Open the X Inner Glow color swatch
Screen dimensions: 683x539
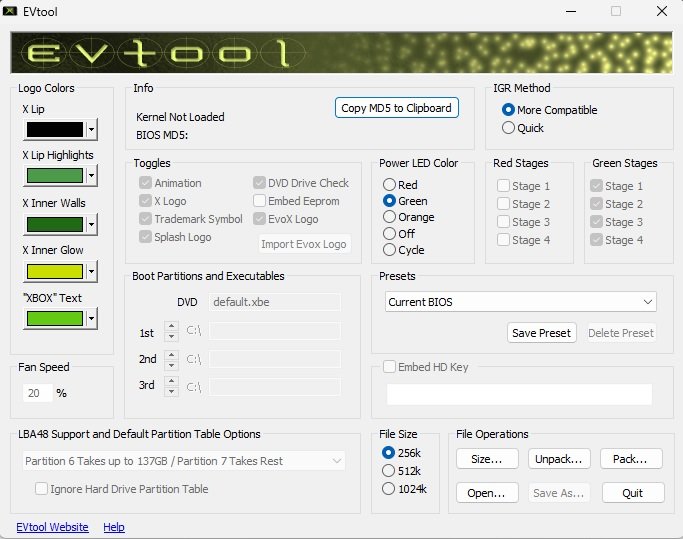click(55, 271)
